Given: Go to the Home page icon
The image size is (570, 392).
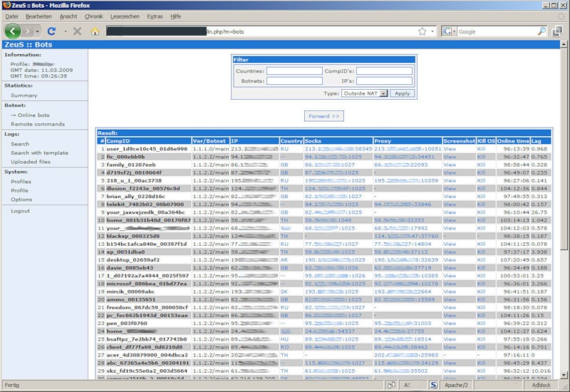Looking at the screenshot, I should [x=95, y=31].
